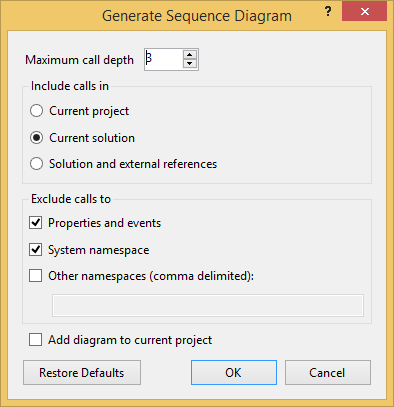Click into the Maximum call depth field
Viewport: 394px width, 407px height.
click(164, 59)
